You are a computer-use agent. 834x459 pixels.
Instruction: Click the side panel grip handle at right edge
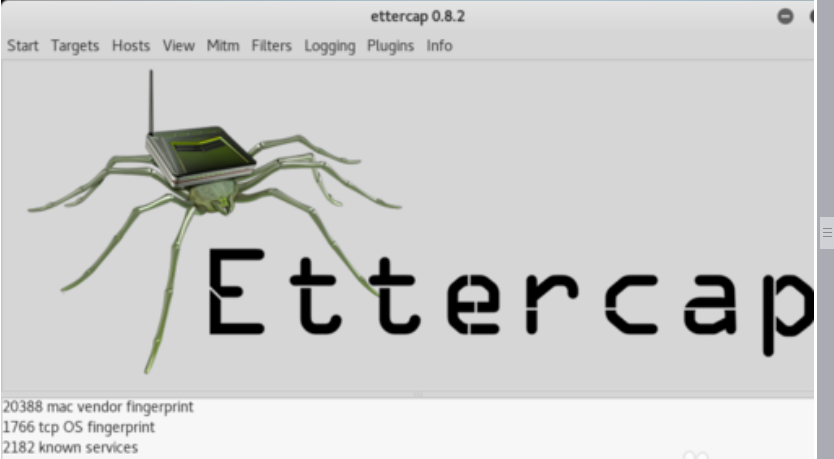click(x=827, y=232)
